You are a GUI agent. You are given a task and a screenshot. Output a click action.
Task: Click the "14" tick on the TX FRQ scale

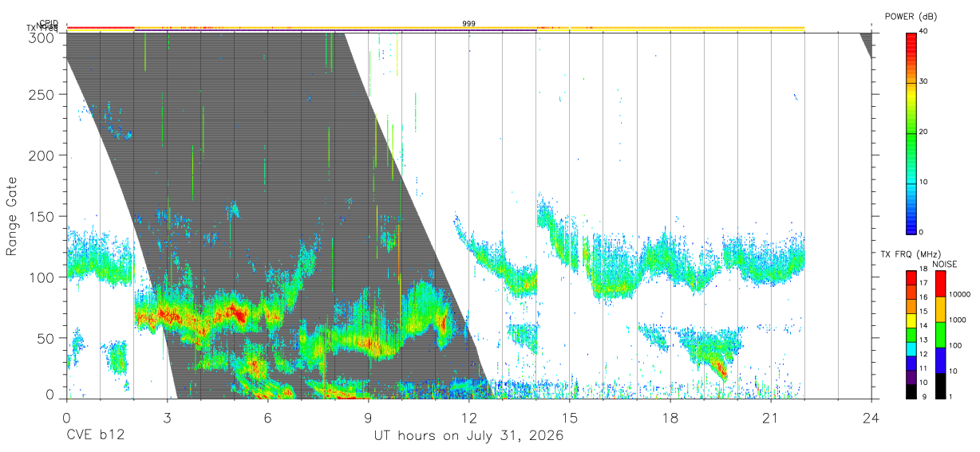pyautogui.click(x=923, y=325)
